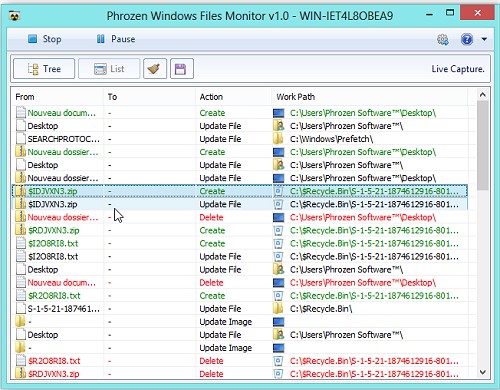Select the red Nouveau dossier... Delete row
This screenshot has height=390, width=500.
pyautogui.click(x=239, y=217)
